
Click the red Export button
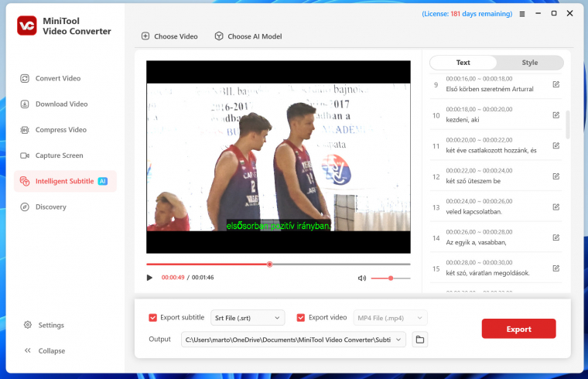[x=518, y=329]
